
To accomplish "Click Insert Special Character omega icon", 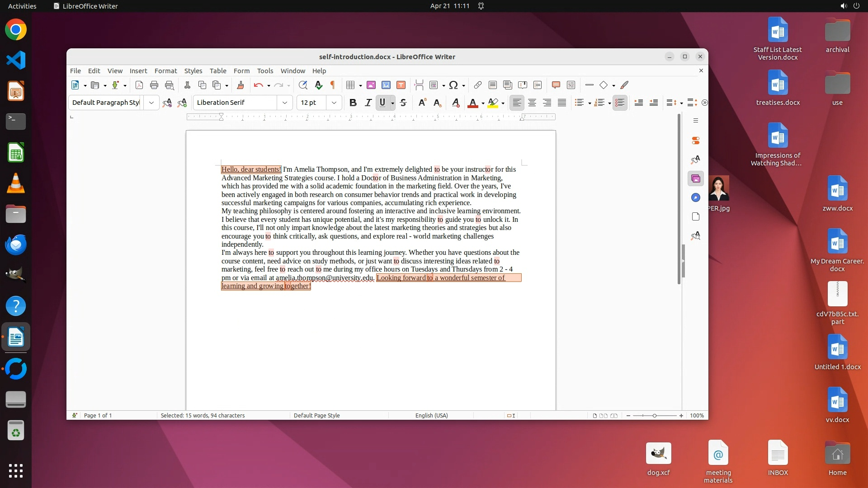I will pyautogui.click(x=453, y=85).
